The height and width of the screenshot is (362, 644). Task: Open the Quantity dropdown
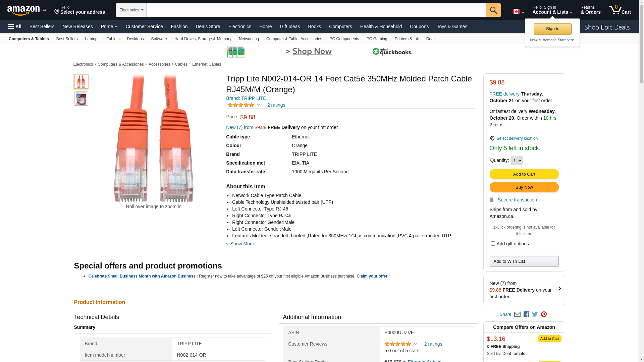pos(517,161)
